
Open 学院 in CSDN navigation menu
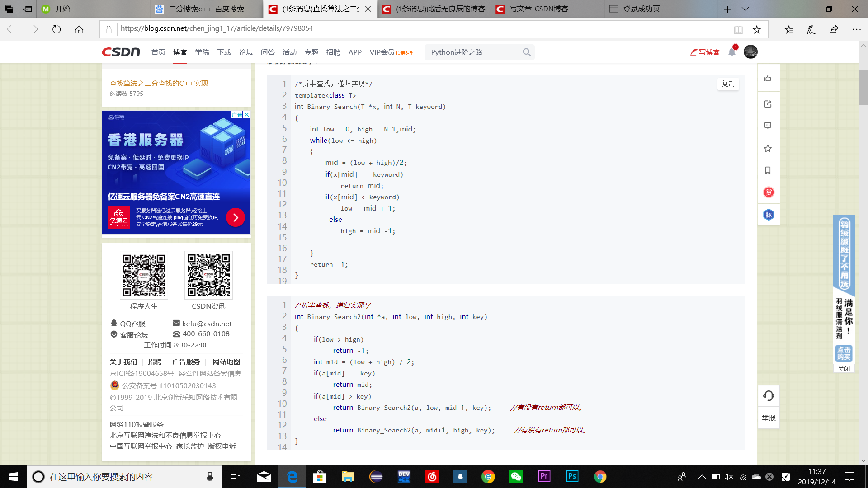click(x=202, y=52)
